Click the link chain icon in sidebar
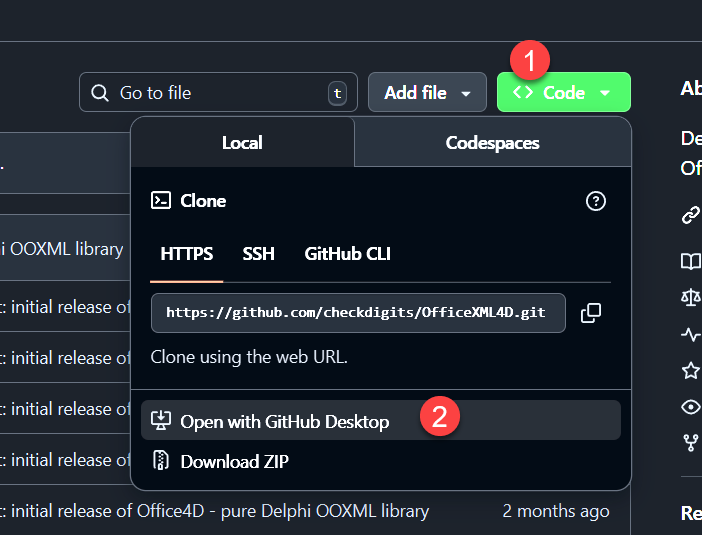The width and height of the screenshot is (702, 535). (x=690, y=215)
